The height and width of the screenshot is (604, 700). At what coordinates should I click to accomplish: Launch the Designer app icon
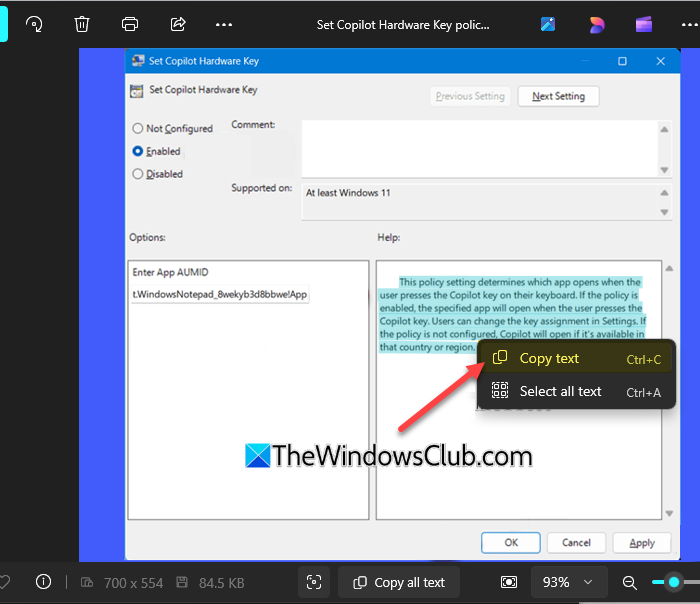596,25
